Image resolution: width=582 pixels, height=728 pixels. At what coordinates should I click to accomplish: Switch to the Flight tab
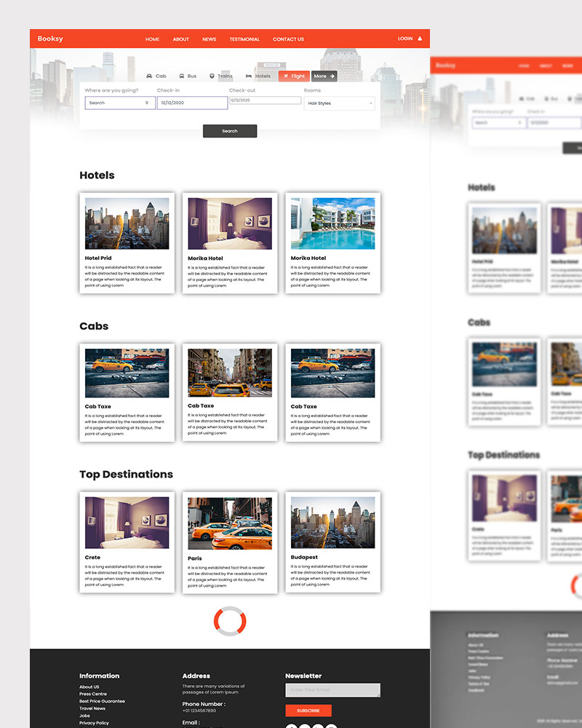click(295, 76)
